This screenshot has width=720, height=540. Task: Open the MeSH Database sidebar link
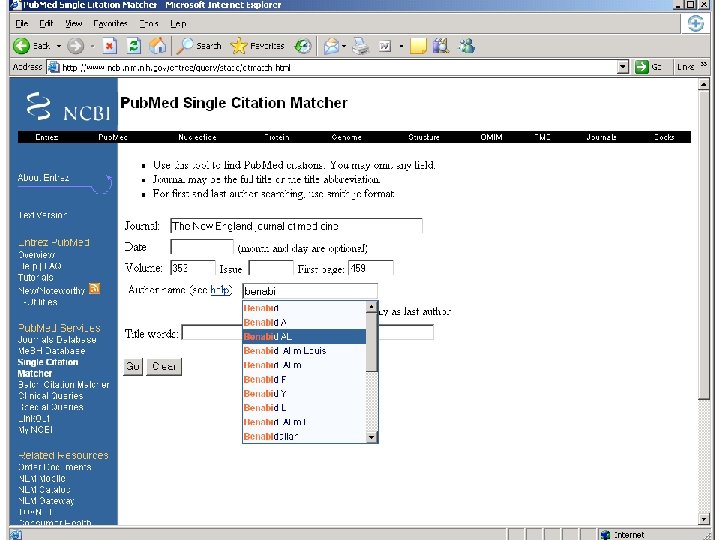coord(51,351)
